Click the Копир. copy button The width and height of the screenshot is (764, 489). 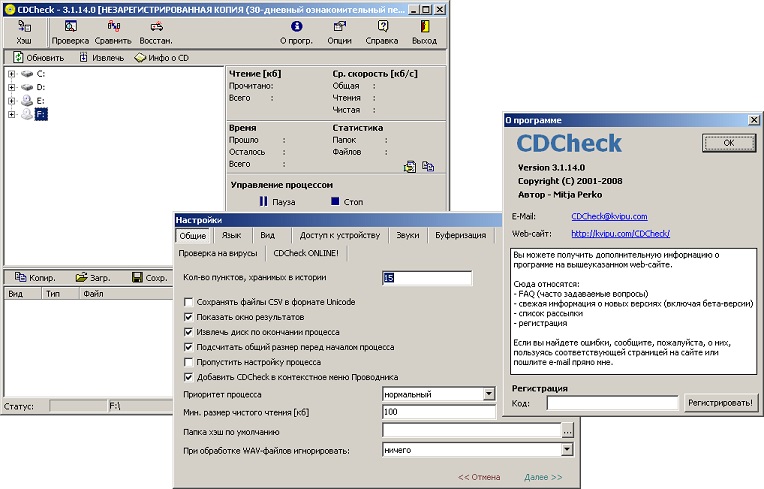point(35,278)
